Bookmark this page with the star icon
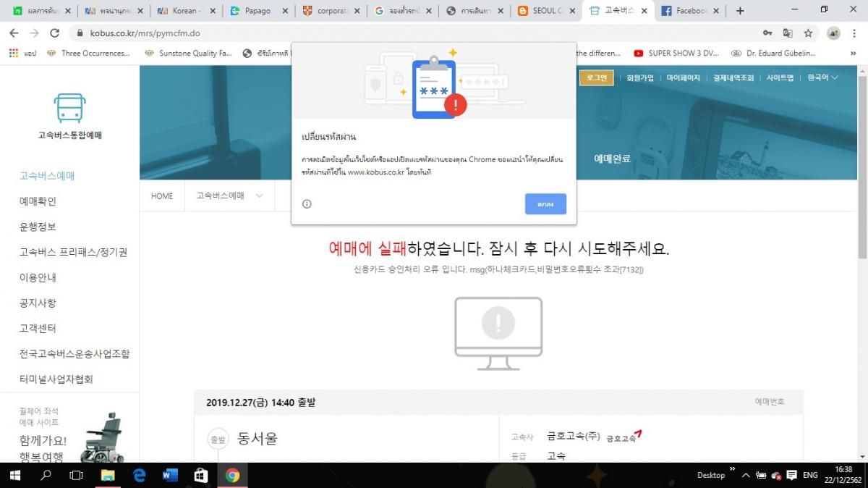 (808, 33)
